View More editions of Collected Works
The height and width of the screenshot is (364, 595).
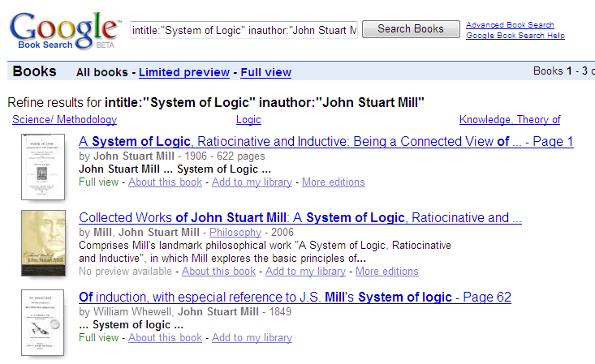click(387, 271)
